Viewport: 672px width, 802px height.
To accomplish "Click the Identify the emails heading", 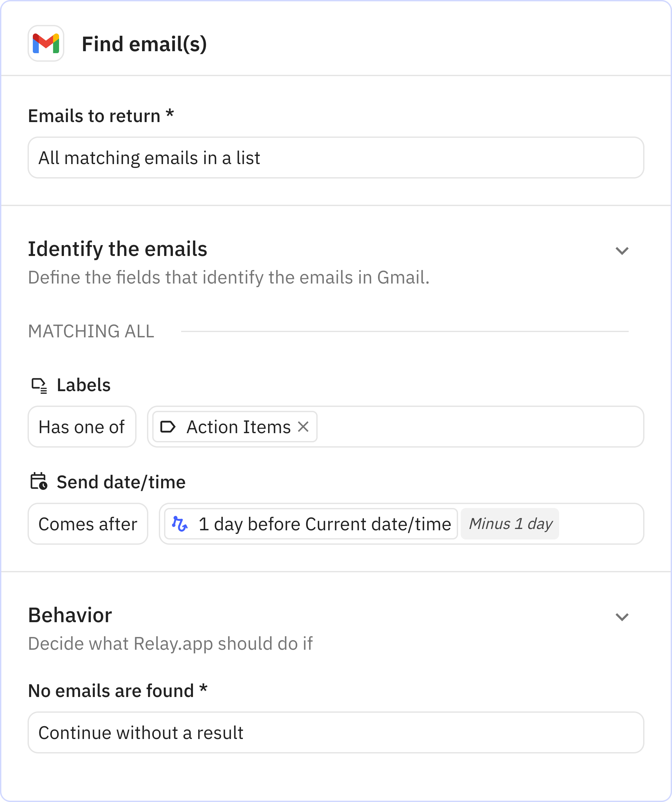I will 117,249.
